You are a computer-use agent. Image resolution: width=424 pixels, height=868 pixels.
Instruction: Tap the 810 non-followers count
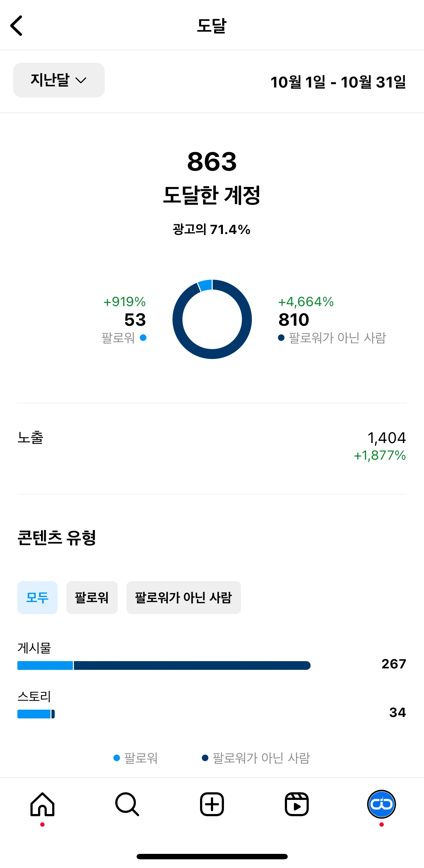294,320
